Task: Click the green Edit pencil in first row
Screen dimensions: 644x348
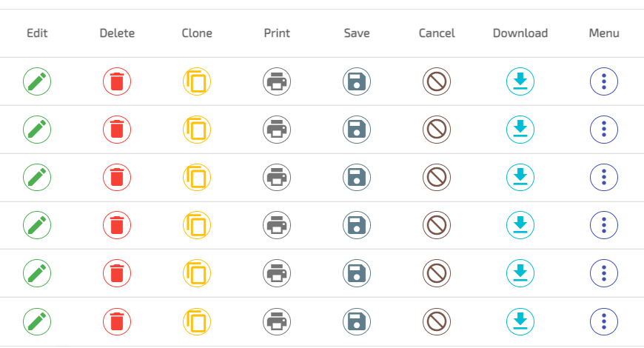Action: click(37, 81)
